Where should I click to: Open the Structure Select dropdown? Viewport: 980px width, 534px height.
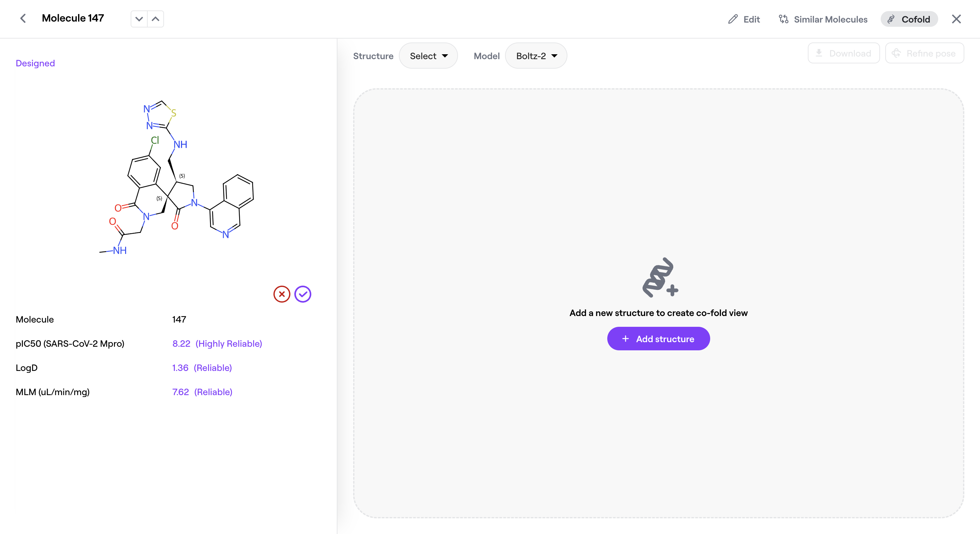[x=428, y=56]
